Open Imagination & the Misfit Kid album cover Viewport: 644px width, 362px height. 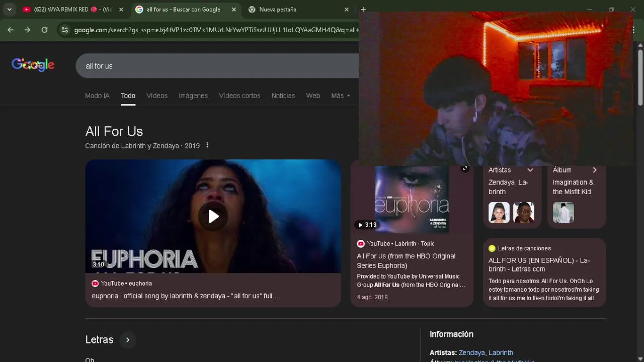[563, 213]
